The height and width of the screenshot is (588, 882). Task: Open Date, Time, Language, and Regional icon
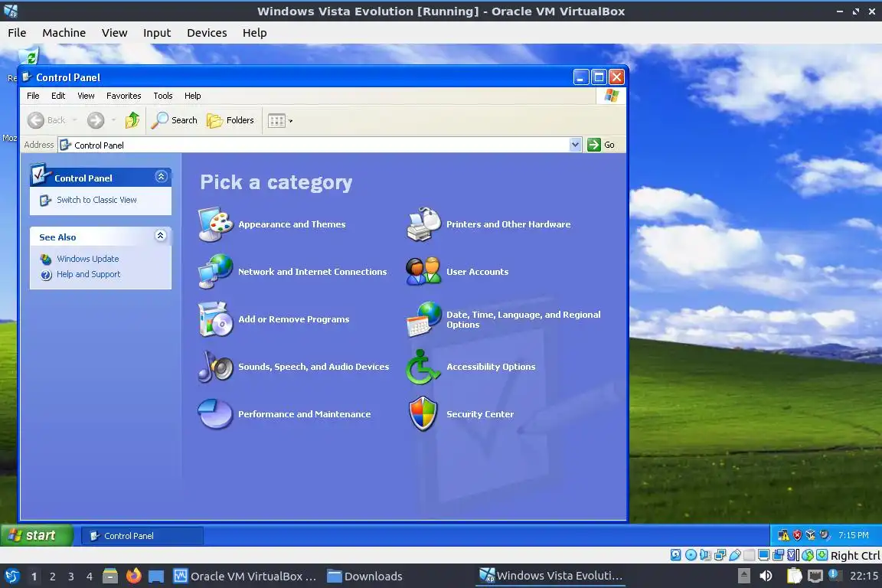[x=423, y=319]
